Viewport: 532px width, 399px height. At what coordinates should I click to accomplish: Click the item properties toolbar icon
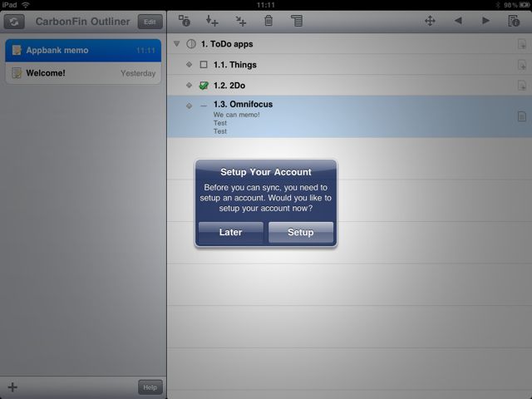(x=185, y=21)
